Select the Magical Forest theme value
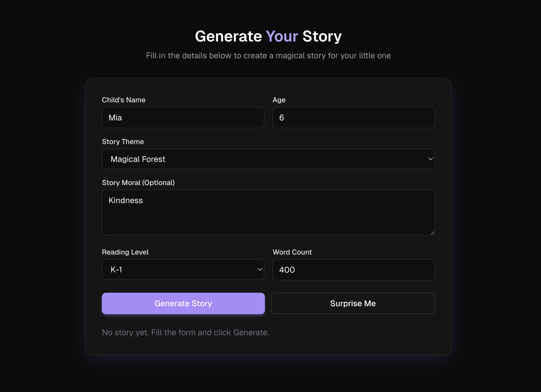 coord(138,159)
